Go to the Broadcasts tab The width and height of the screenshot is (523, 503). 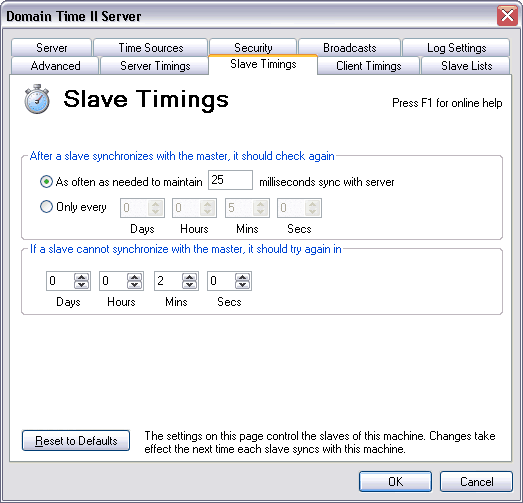(350, 48)
